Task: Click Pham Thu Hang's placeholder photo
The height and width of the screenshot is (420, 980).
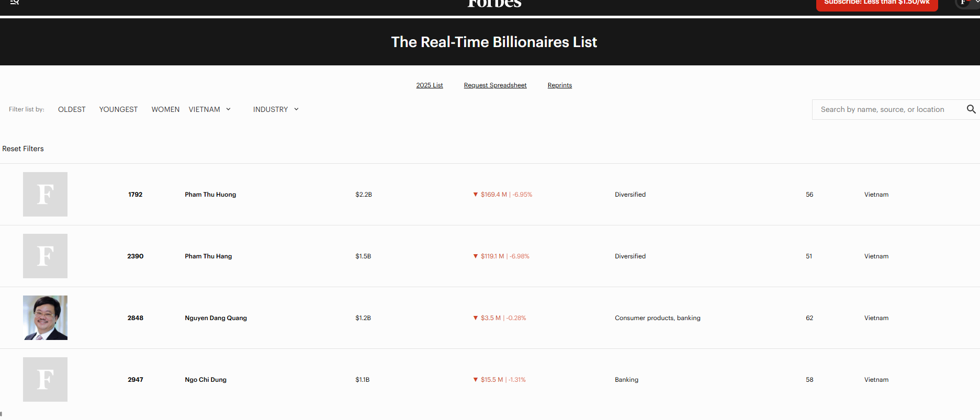Action: coord(45,256)
